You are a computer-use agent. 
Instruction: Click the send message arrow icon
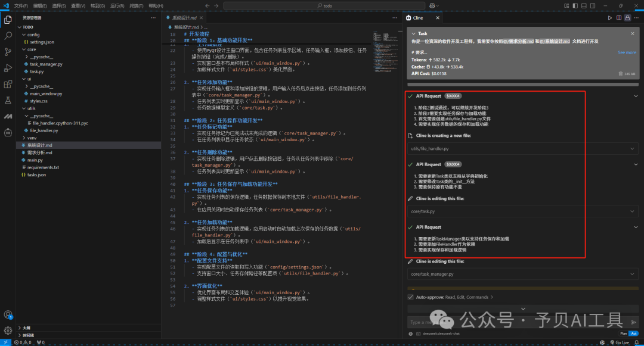[x=634, y=322]
